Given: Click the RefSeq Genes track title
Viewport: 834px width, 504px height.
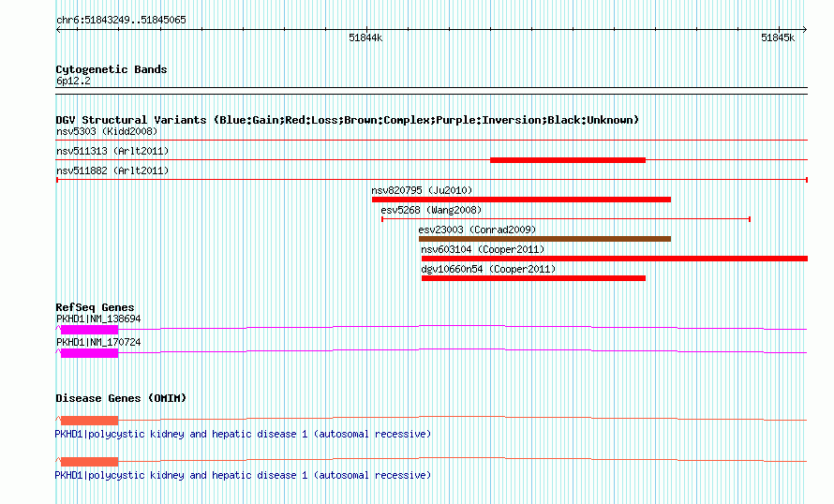Looking at the screenshot, I should pos(95,307).
